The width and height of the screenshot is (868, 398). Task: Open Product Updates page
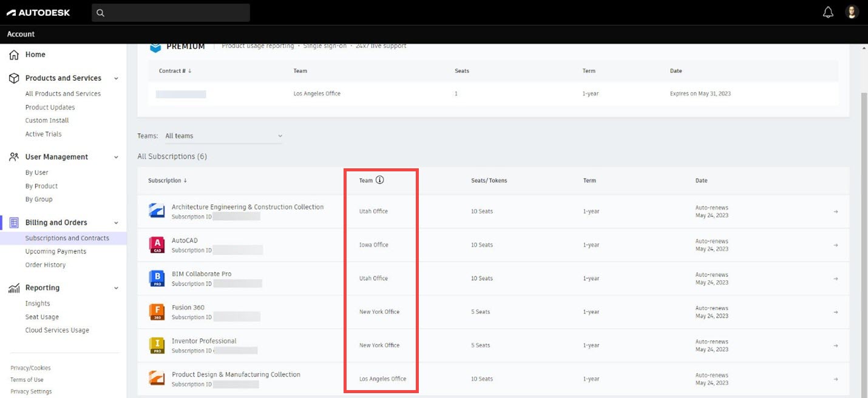[50, 107]
